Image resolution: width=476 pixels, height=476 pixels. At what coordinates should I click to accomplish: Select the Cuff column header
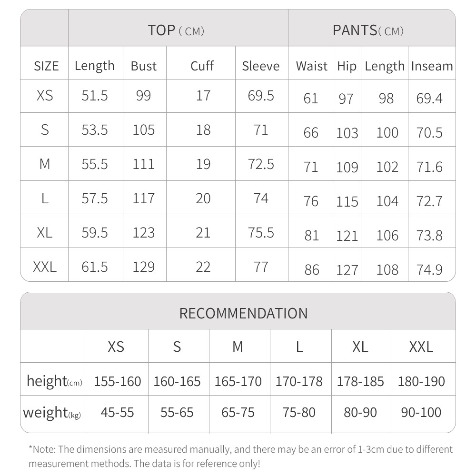(202, 66)
